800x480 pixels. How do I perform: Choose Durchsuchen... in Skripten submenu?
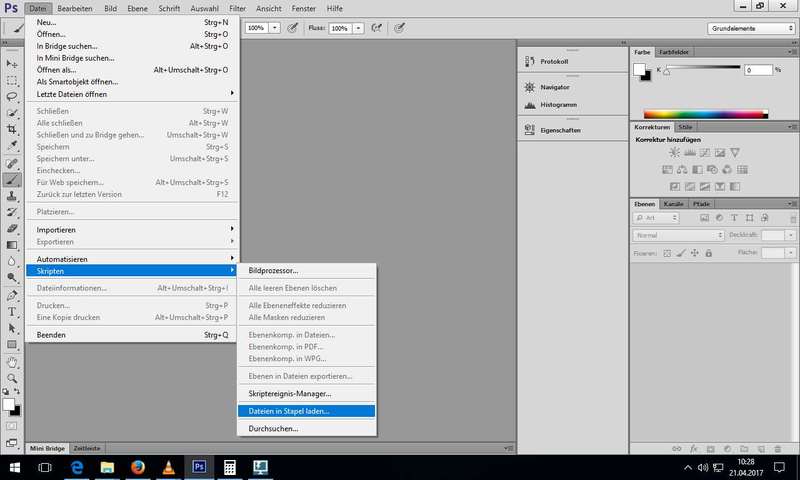(307, 428)
